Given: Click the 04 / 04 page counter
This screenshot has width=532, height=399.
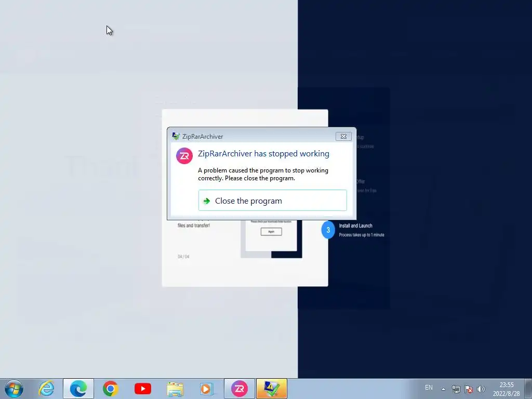Looking at the screenshot, I should click(183, 257).
